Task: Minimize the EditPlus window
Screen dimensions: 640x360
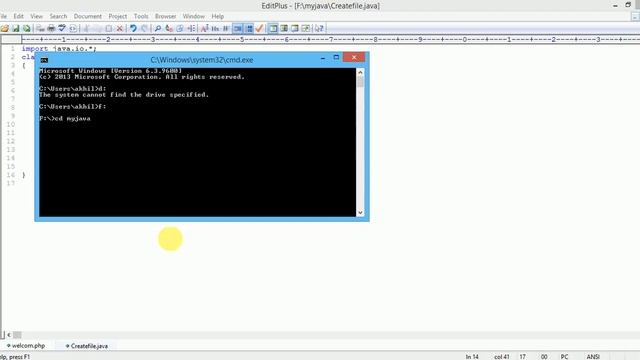Action: (615, 5)
